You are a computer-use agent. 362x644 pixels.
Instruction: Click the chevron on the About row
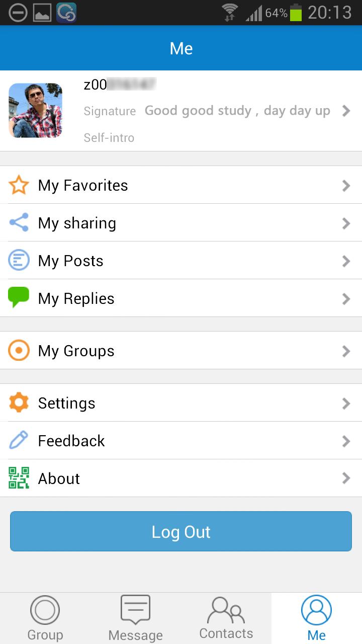tap(346, 478)
